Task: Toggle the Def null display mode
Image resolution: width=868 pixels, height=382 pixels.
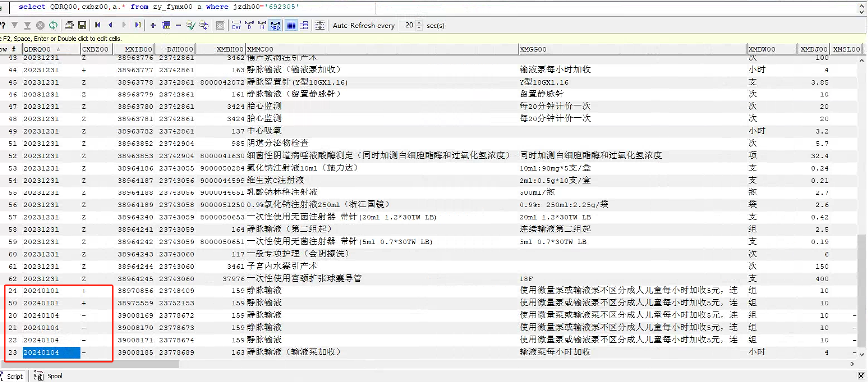Action: point(236,25)
